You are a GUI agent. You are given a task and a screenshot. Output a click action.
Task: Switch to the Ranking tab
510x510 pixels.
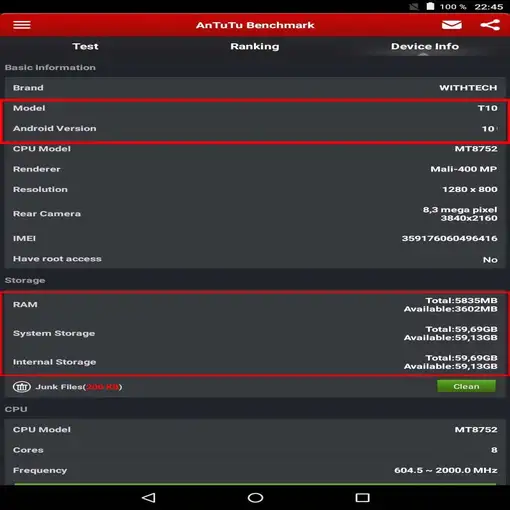click(255, 46)
